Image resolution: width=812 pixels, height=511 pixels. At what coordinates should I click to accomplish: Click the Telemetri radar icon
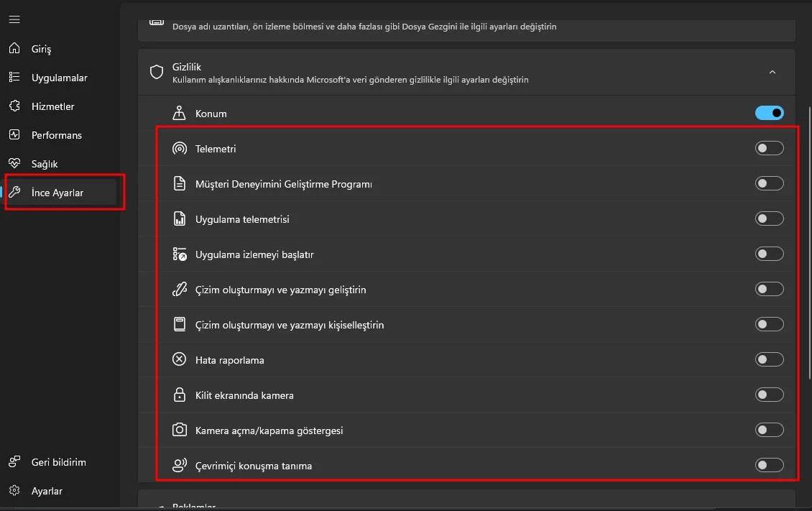[x=180, y=149]
